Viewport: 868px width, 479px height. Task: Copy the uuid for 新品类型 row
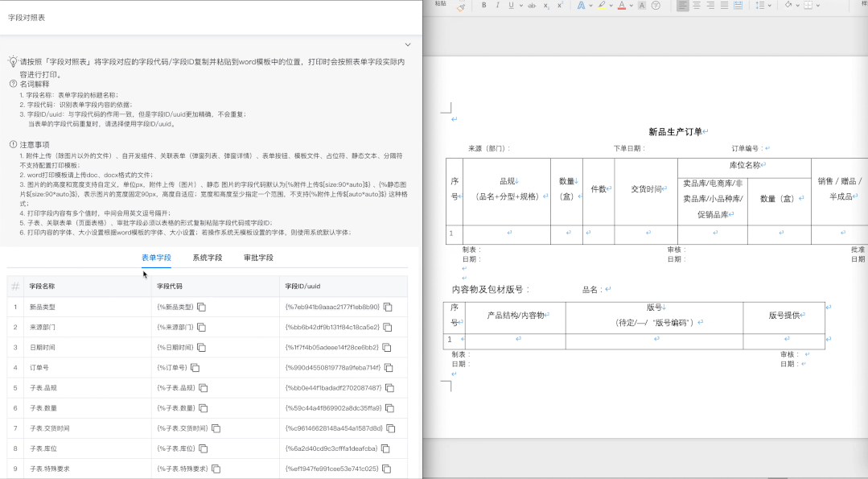pos(388,307)
